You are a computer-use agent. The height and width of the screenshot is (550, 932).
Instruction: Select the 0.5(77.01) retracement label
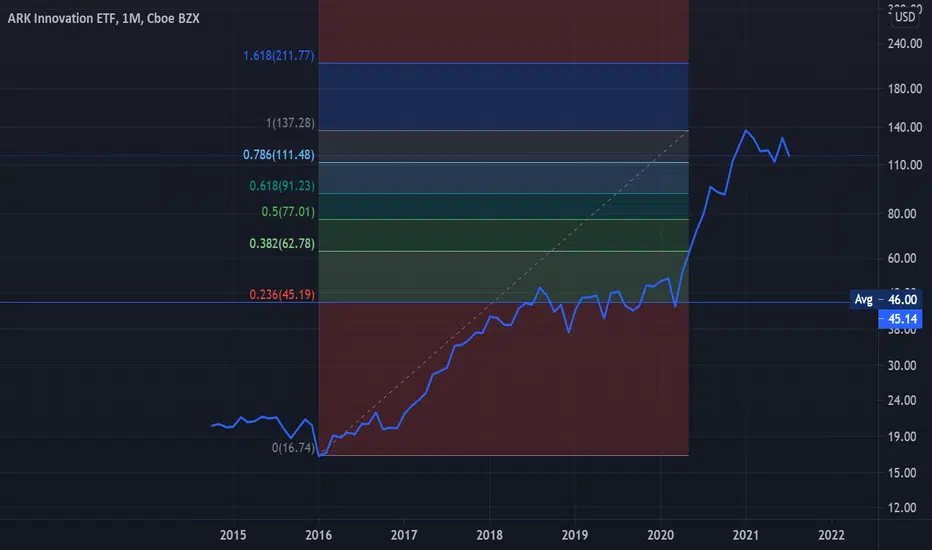coord(288,212)
